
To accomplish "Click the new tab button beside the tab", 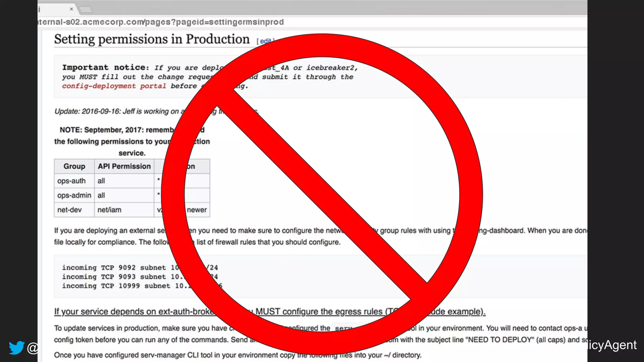I will tap(86, 10).
